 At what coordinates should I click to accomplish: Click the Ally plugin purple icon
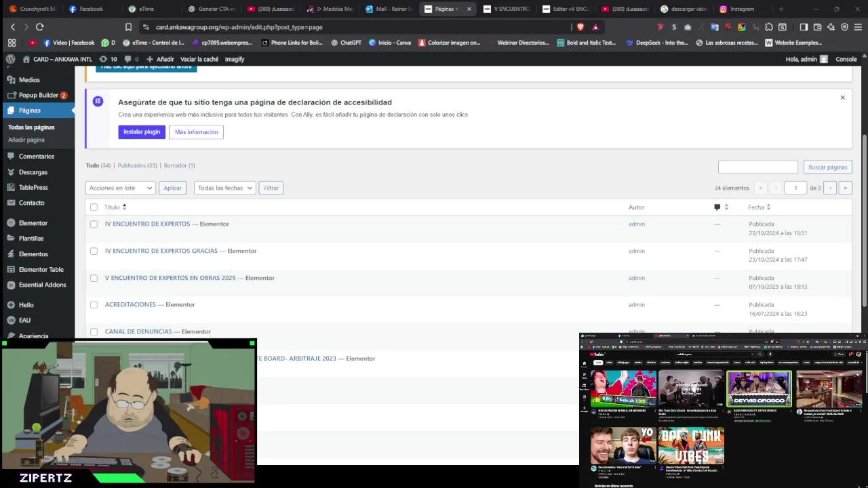pyautogui.click(x=98, y=101)
